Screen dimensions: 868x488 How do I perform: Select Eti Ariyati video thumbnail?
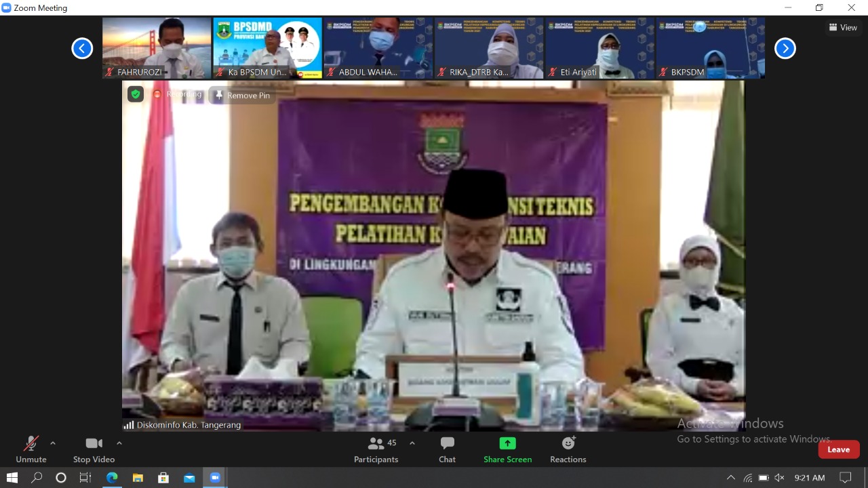click(x=599, y=48)
